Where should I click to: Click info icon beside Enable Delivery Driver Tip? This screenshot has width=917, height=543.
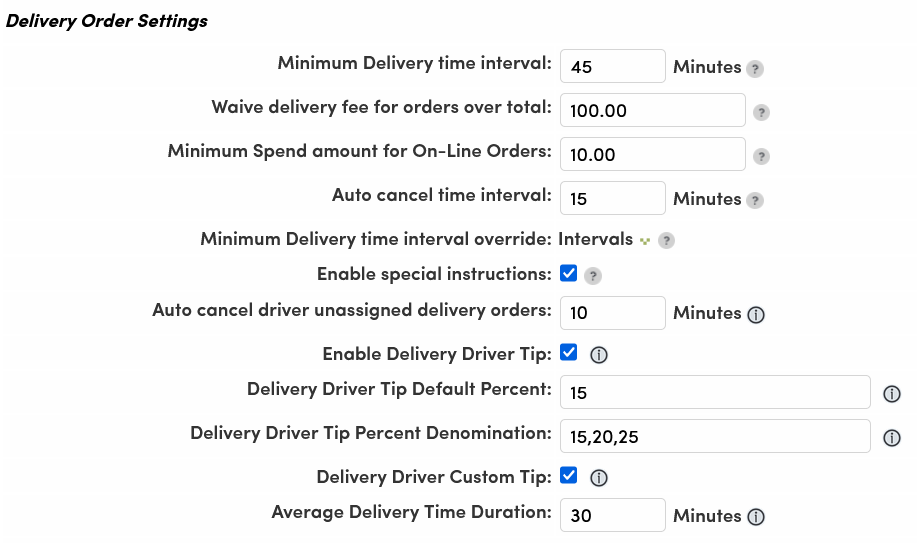(598, 355)
